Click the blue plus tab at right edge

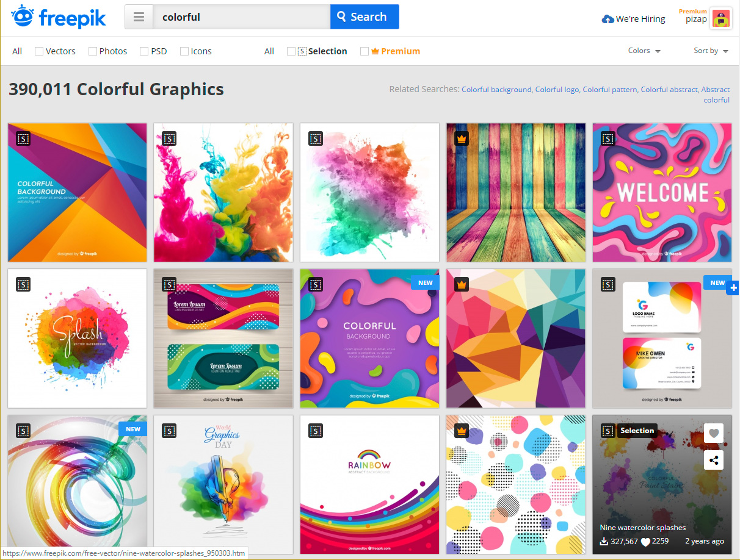point(733,289)
